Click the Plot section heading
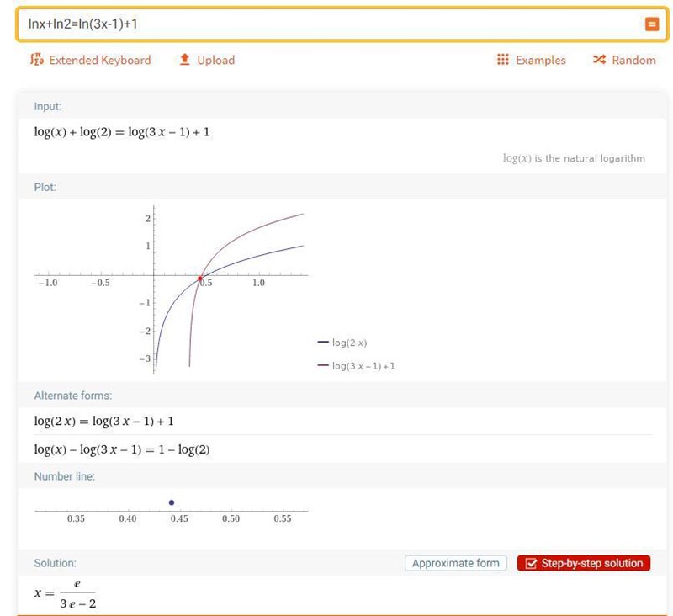 pyautogui.click(x=45, y=187)
